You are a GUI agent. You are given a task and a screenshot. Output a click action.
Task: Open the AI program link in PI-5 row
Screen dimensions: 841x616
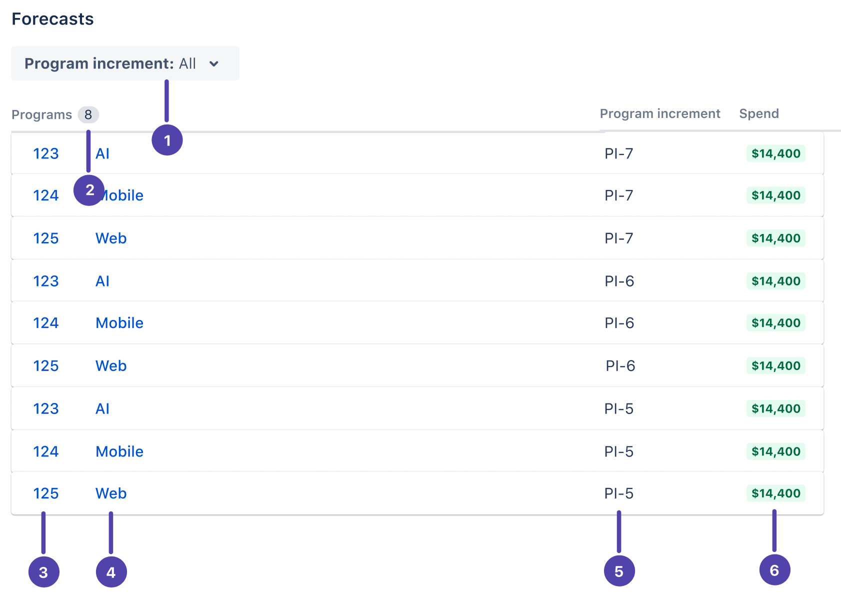102,409
